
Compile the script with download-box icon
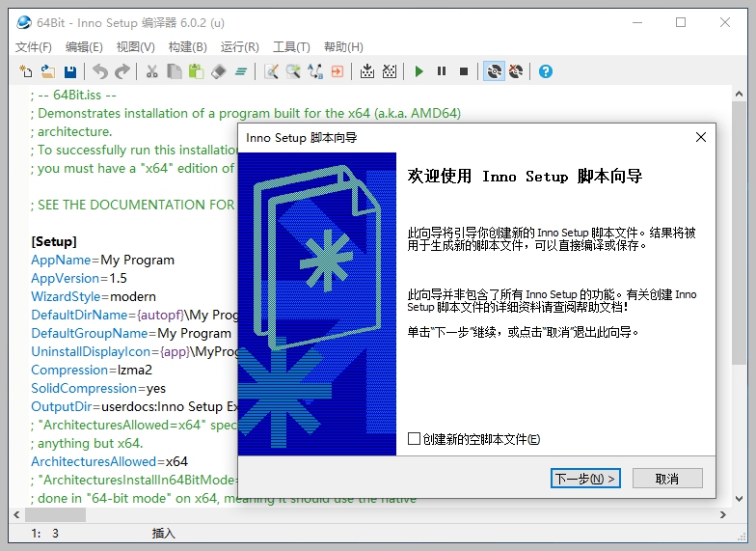[367, 71]
